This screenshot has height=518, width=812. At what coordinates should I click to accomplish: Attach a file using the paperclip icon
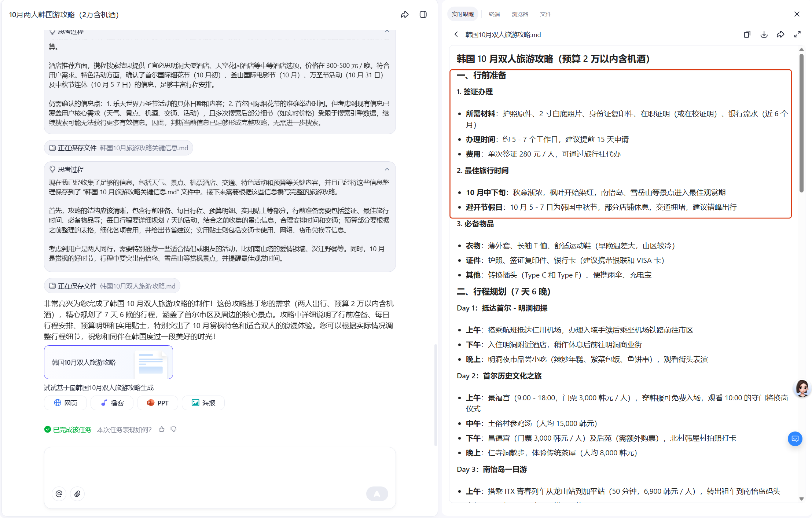(77, 494)
